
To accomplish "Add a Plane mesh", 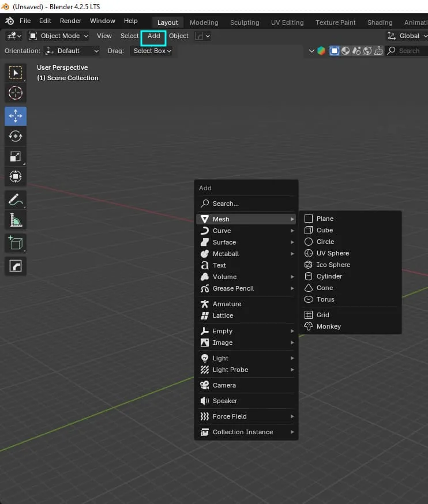I will click(350, 219).
